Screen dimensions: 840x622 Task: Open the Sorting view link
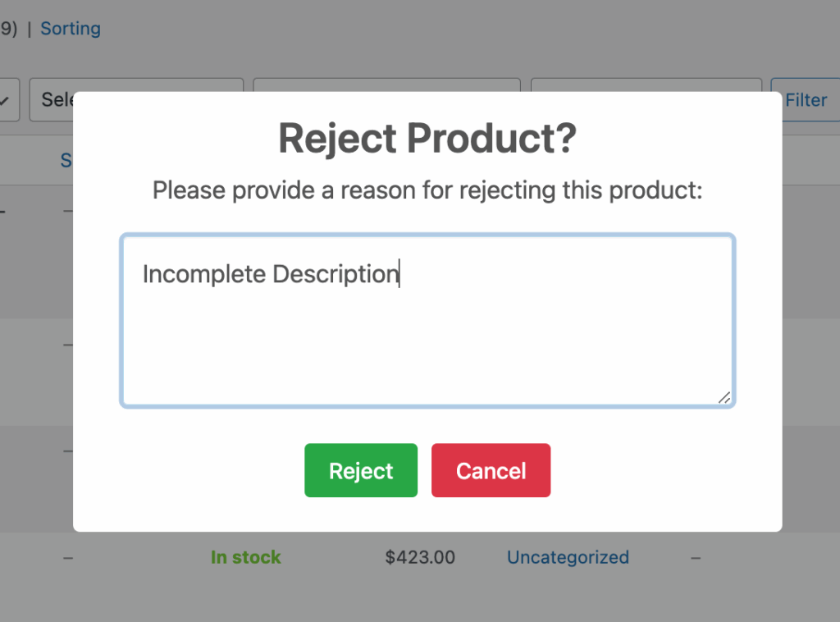(71, 28)
